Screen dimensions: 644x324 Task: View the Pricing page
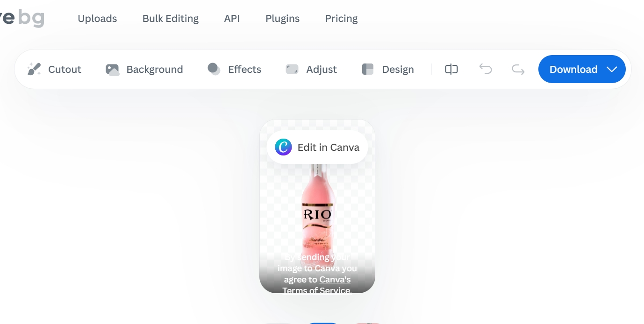(x=341, y=19)
